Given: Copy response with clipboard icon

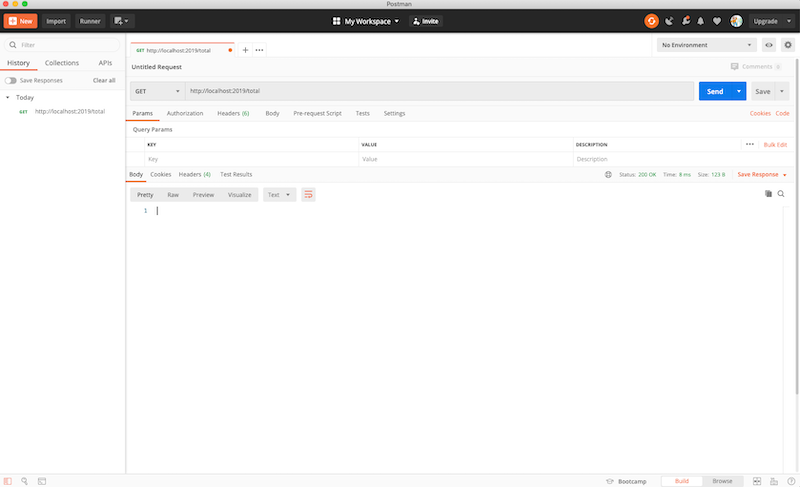Looking at the screenshot, I should point(768,194).
